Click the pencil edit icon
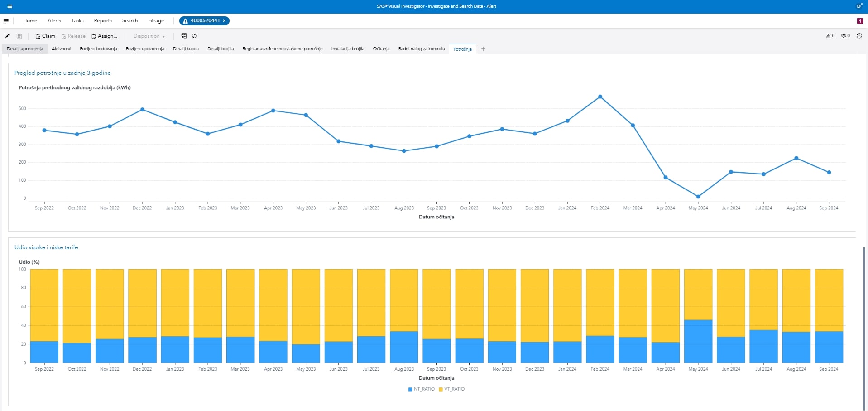 7,36
